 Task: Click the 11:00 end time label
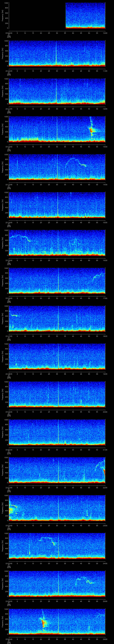(105, 71)
